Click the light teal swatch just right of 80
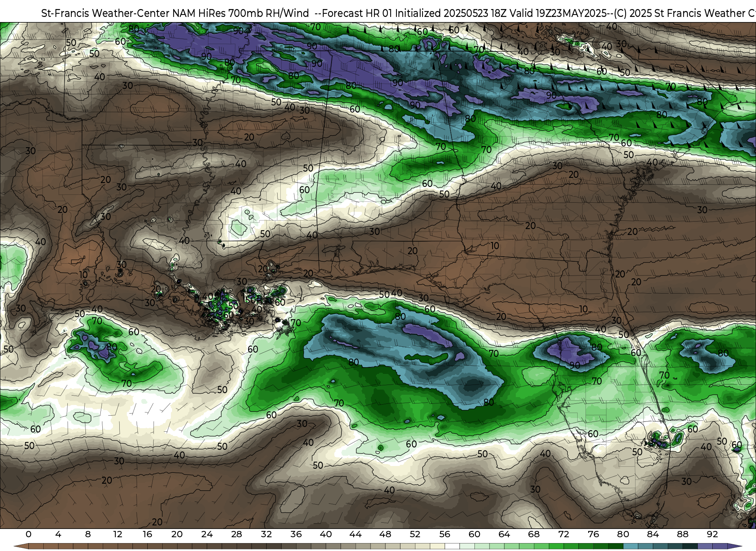 pos(630,547)
